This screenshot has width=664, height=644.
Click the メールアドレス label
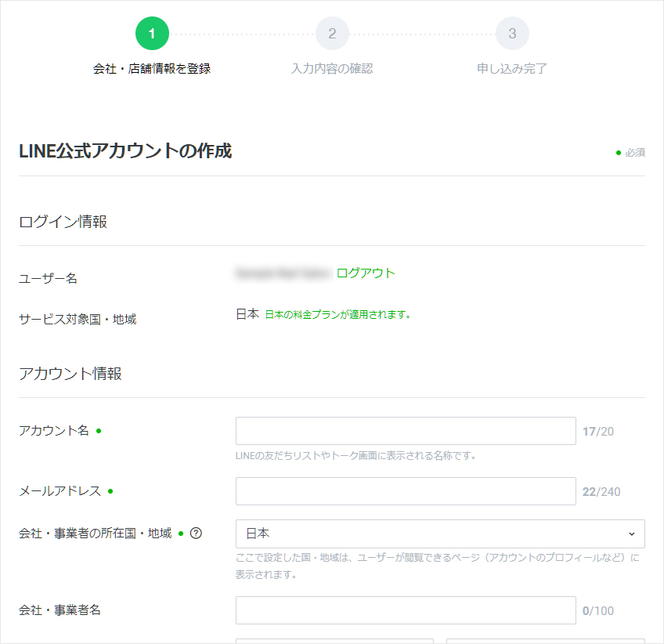60,490
